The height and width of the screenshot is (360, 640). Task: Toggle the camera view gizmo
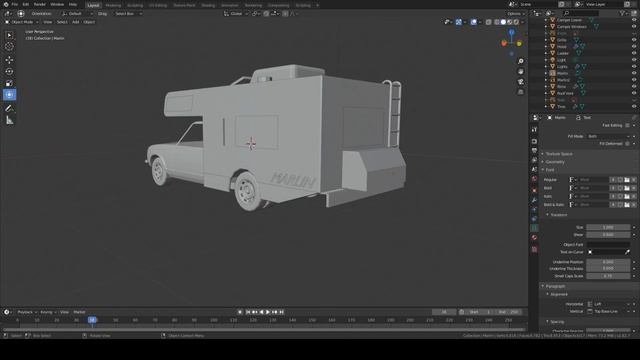[520, 82]
